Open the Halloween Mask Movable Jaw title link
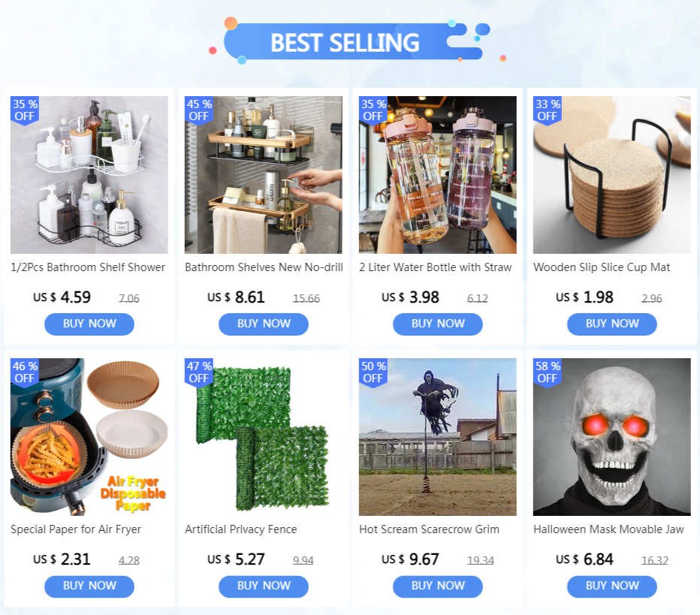 point(608,529)
